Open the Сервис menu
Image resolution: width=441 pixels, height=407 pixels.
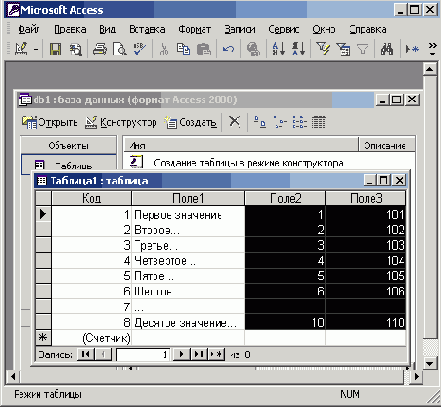(284, 29)
